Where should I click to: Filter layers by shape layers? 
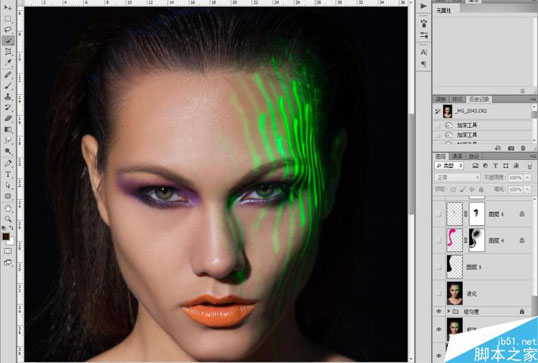click(x=506, y=166)
